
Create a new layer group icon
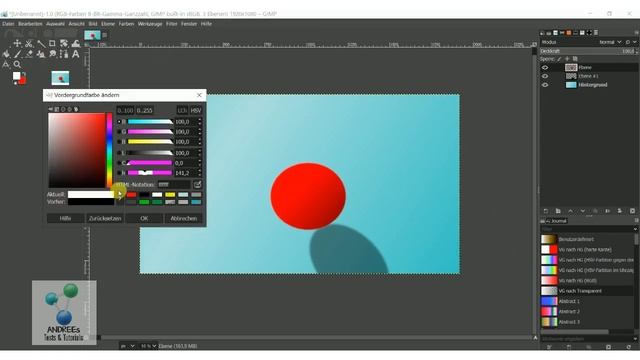[558, 211]
